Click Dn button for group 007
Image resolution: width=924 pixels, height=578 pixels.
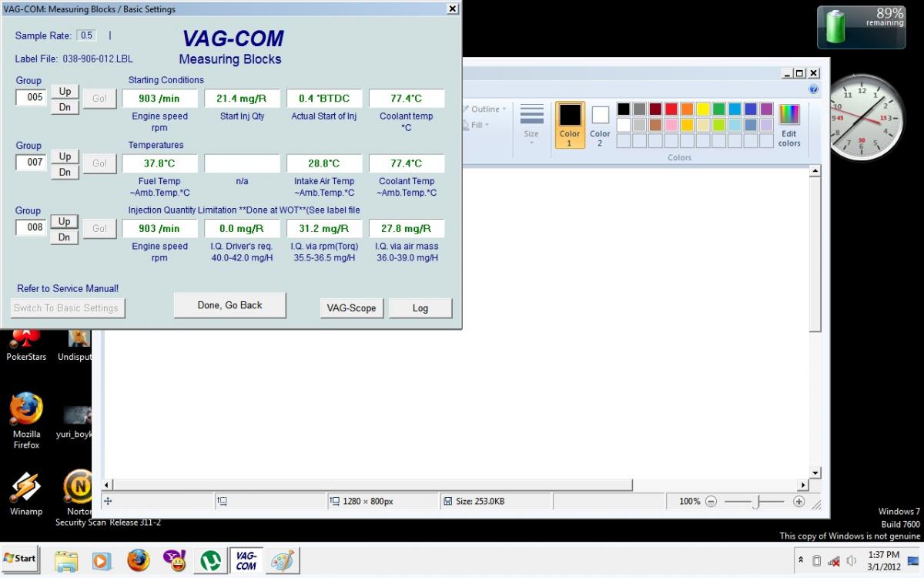(65, 173)
